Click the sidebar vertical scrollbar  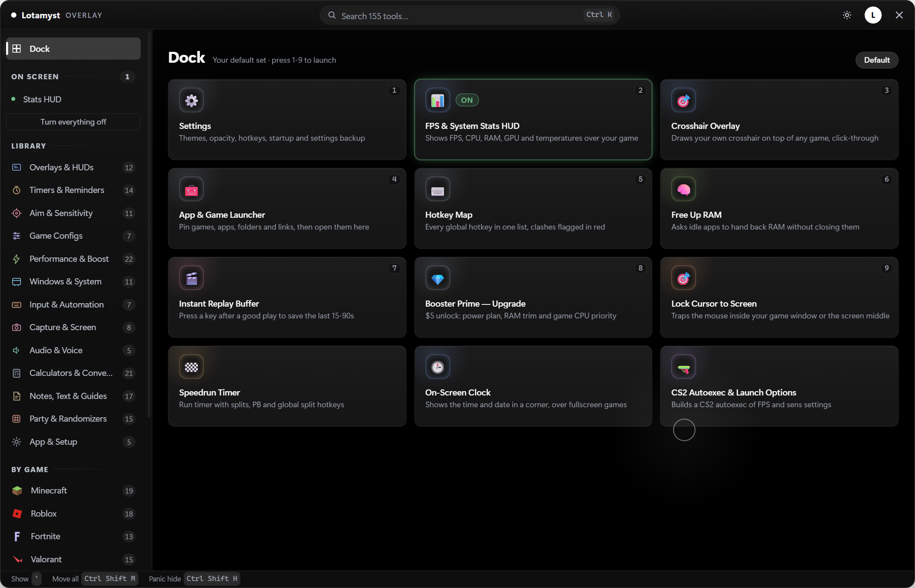[x=149, y=224]
